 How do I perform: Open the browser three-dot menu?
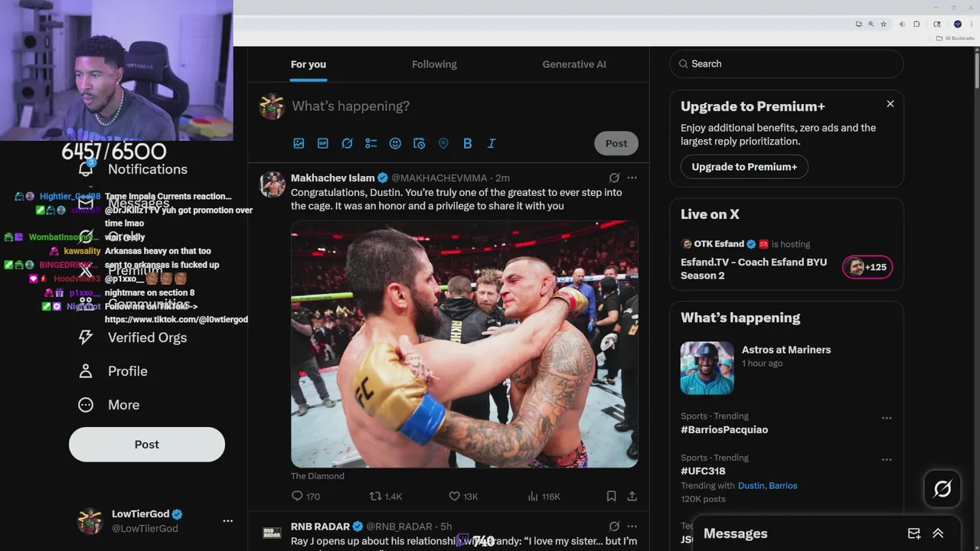(x=972, y=24)
